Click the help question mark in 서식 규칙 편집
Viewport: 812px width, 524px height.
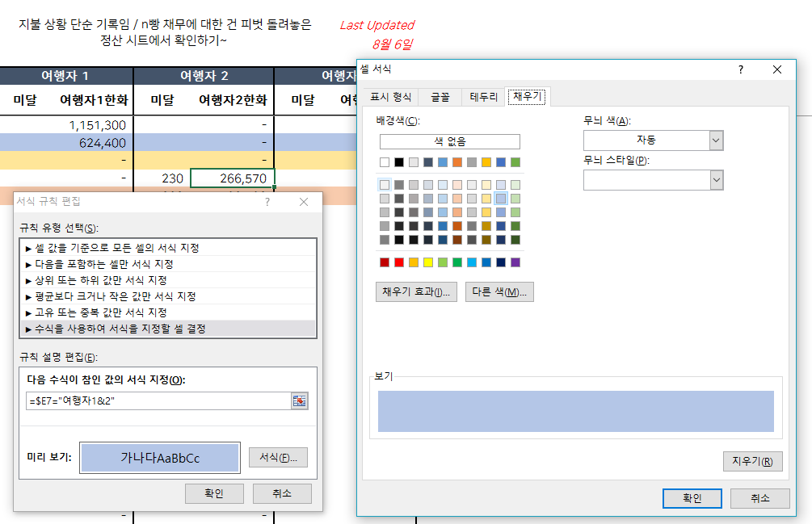(x=267, y=202)
